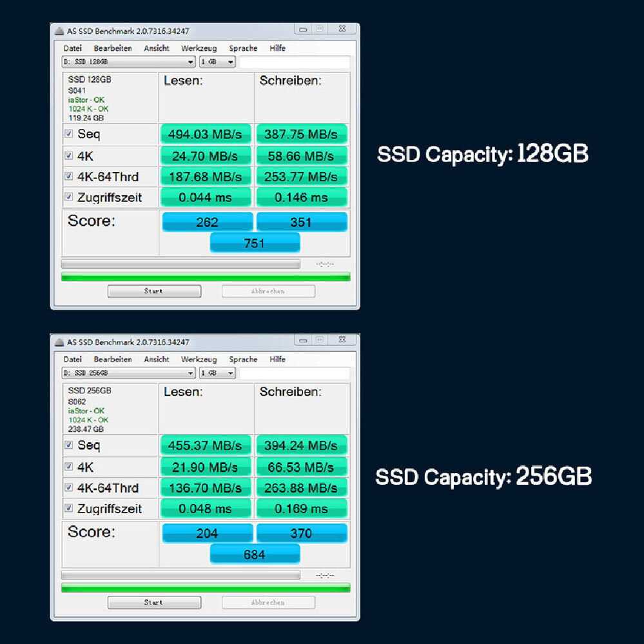Open Werkzeug menu in 256GB window
The width and height of the screenshot is (644, 644).
(x=199, y=359)
